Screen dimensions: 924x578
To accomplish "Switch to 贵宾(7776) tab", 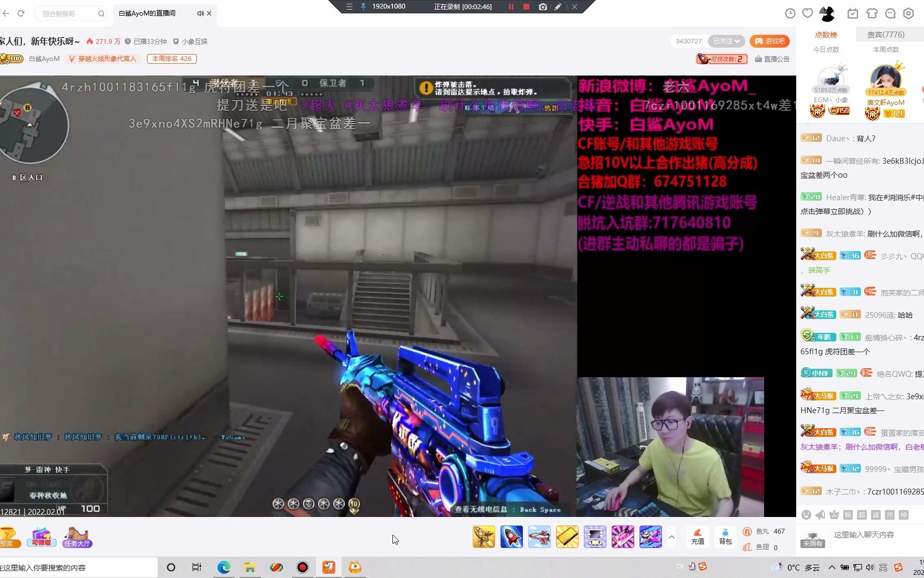I will 886,35.
